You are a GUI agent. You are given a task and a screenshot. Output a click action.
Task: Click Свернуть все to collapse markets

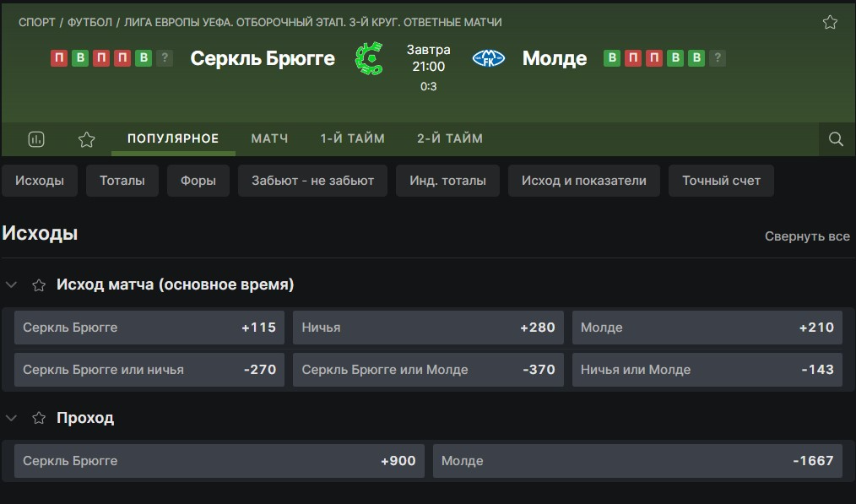pos(807,236)
